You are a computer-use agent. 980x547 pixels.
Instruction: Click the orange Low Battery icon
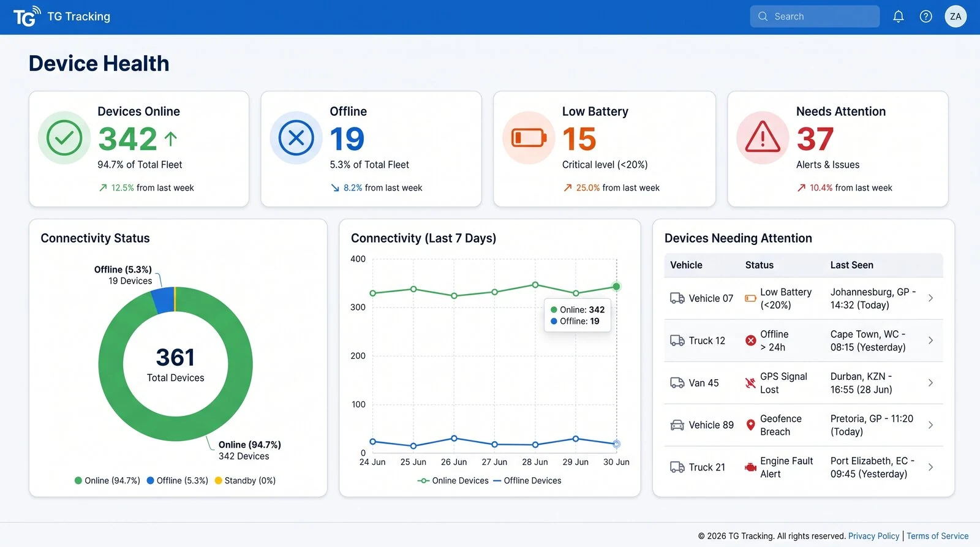(x=529, y=138)
